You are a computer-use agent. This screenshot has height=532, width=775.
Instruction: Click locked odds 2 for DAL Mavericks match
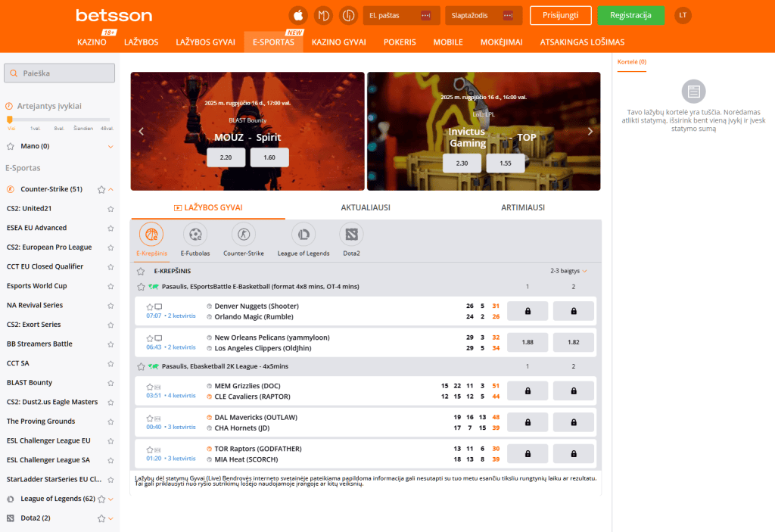[x=574, y=422]
